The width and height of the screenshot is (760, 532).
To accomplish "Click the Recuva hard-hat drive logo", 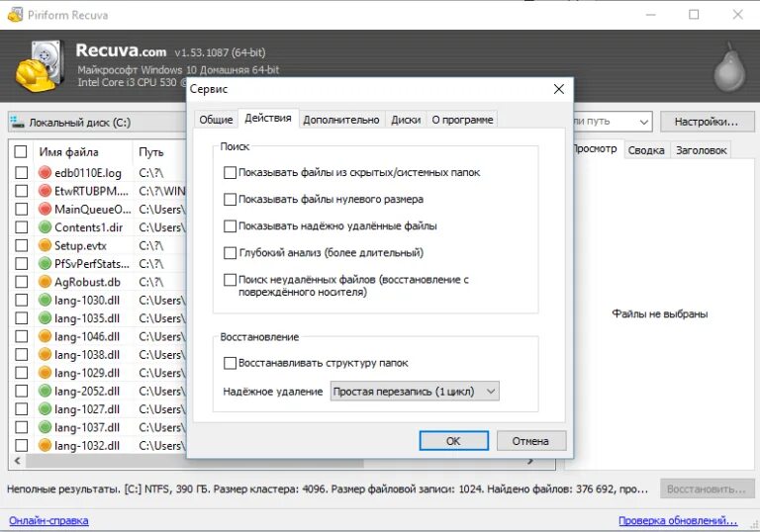I will (41, 66).
